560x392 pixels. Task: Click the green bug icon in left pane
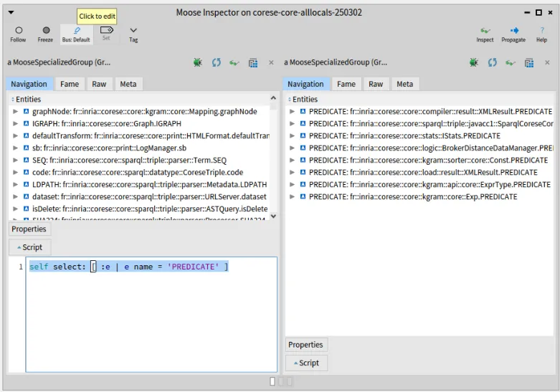pos(197,63)
